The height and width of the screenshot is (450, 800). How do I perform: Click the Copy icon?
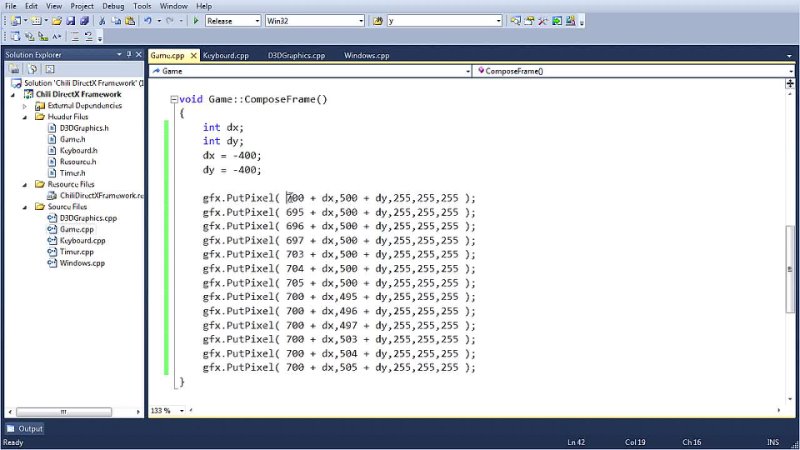pyautogui.click(x=116, y=21)
